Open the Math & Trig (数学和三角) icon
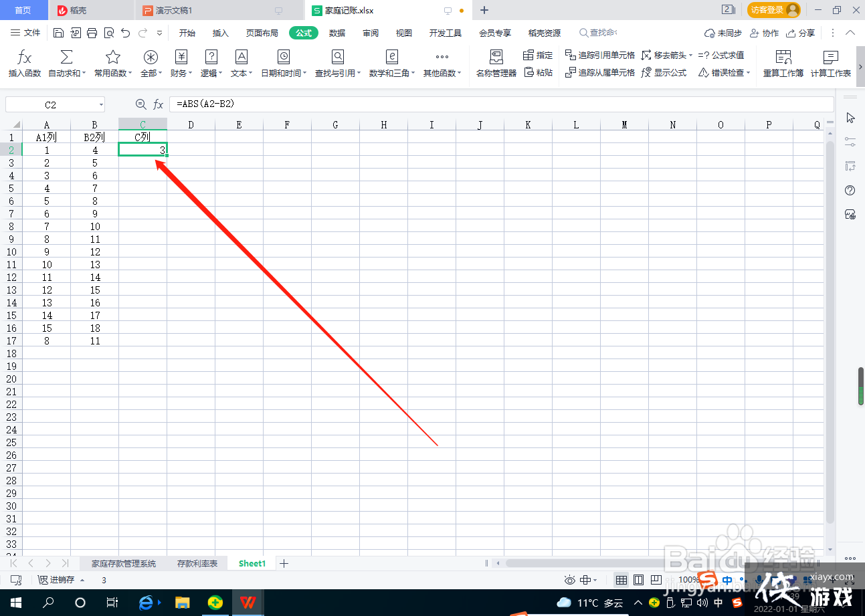The width and height of the screenshot is (865, 616). point(392,57)
